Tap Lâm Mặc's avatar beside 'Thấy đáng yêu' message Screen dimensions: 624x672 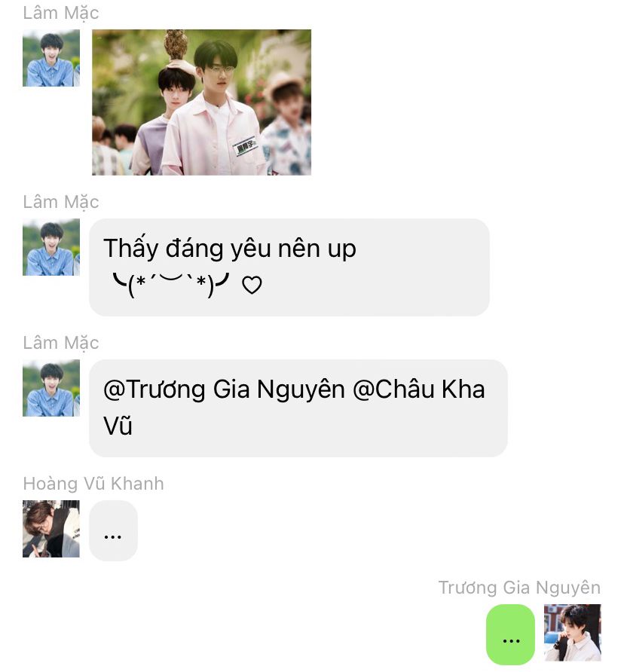51,247
